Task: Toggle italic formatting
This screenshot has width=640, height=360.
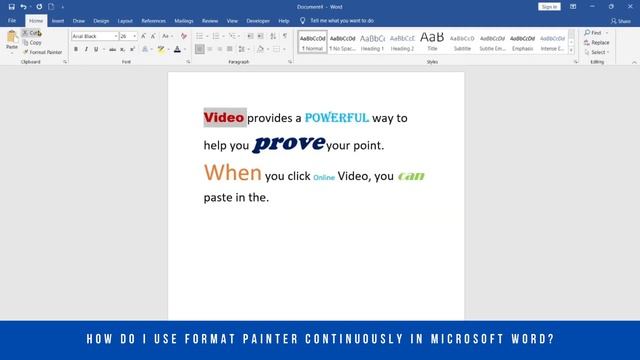Action: pyautogui.click(x=86, y=49)
